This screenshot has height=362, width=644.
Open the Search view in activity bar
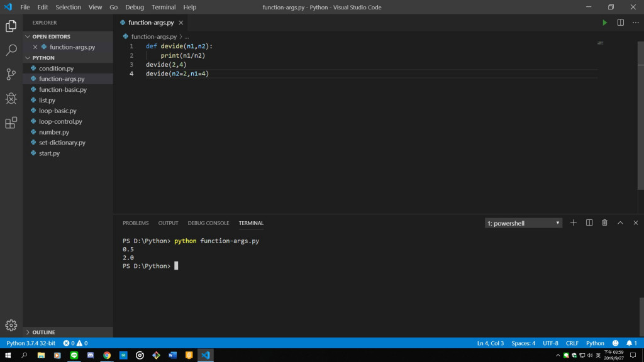click(x=11, y=50)
